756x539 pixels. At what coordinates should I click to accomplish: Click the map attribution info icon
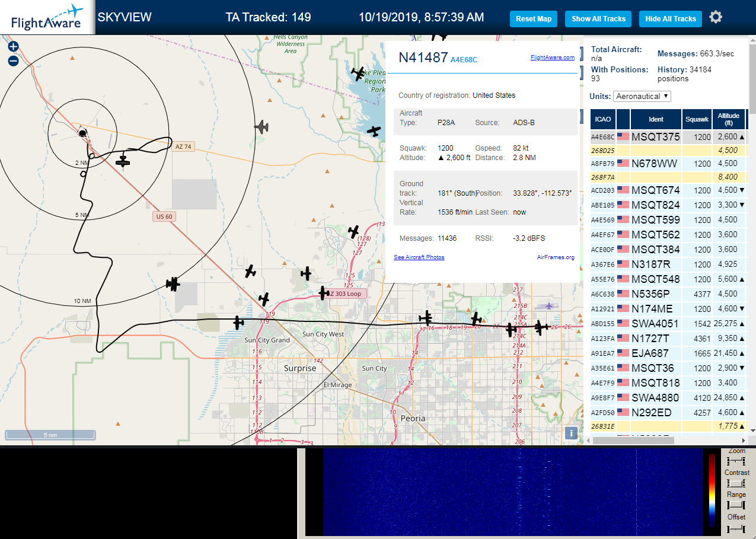[571, 433]
